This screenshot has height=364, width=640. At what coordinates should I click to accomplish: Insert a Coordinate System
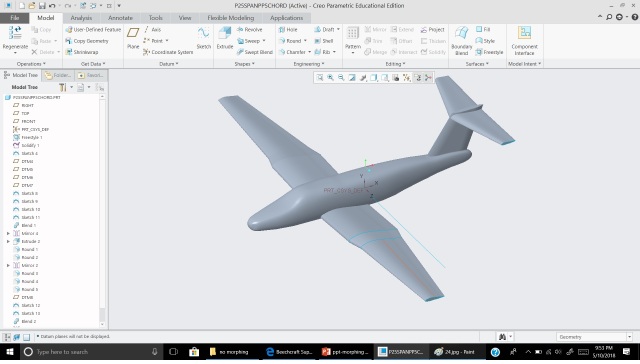point(168,52)
